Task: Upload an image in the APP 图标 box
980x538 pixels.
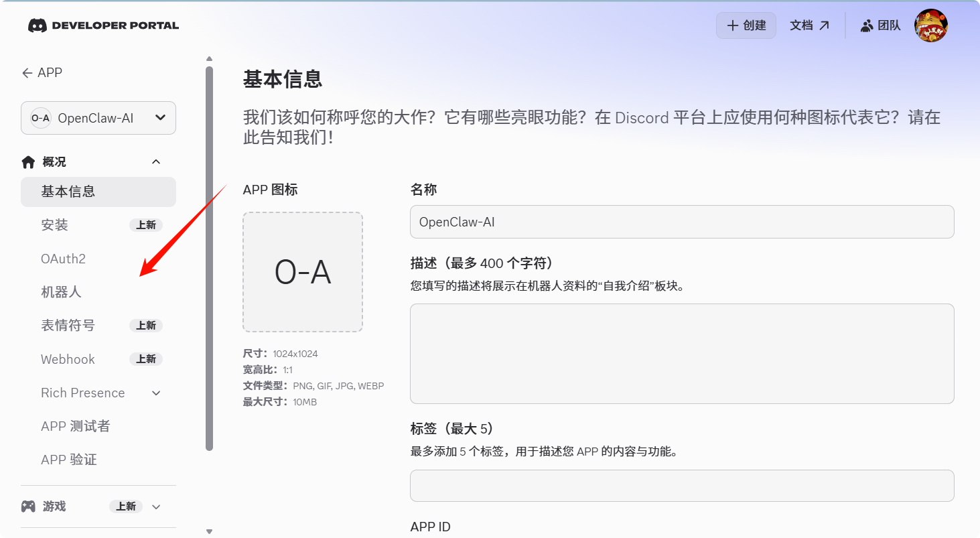Action: 303,272
